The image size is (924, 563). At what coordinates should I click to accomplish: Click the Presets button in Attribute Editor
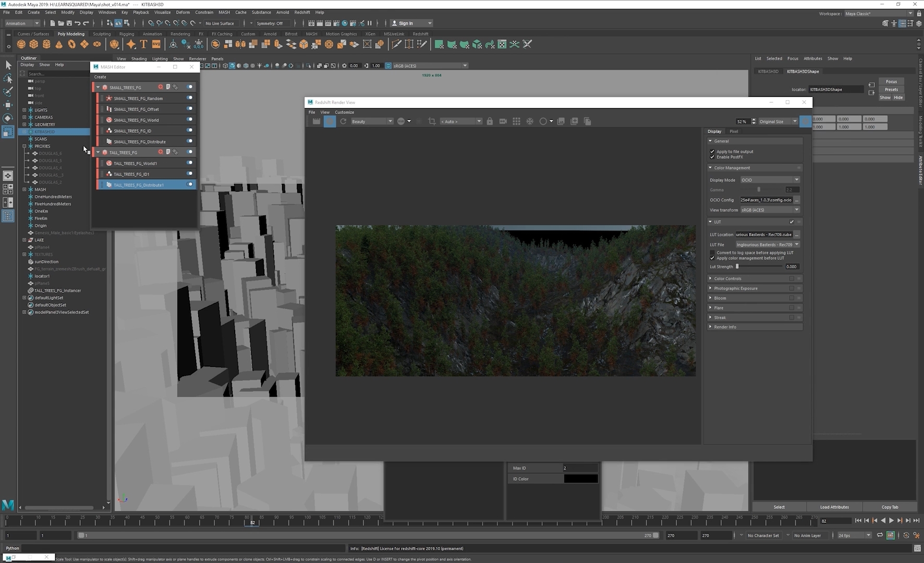pyautogui.click(x=892, y=90)
